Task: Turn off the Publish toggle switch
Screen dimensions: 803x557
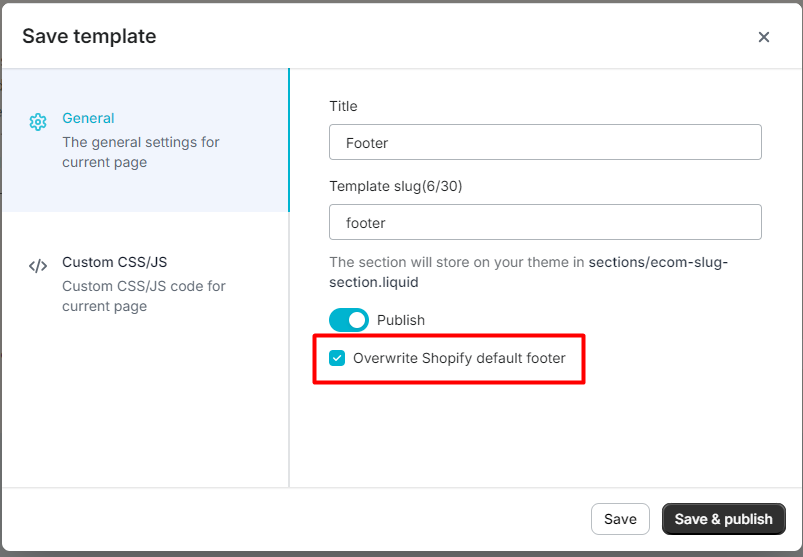Action: tap(349, 320)
